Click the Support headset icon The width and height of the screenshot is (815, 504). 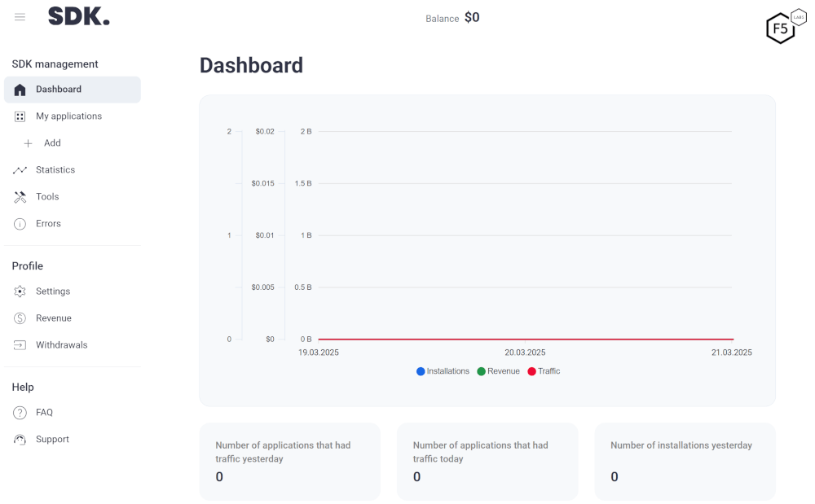tap(20, 440)
